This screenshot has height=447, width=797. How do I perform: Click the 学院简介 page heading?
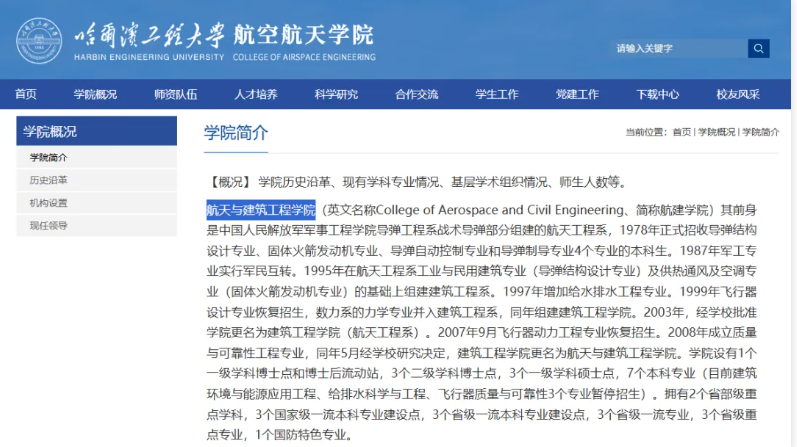236,133
